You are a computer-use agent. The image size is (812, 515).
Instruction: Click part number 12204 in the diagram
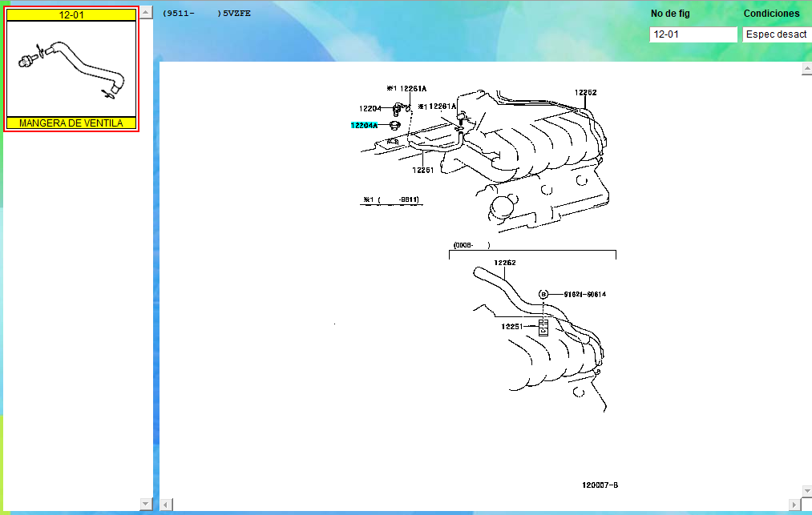tap(370, 108)
